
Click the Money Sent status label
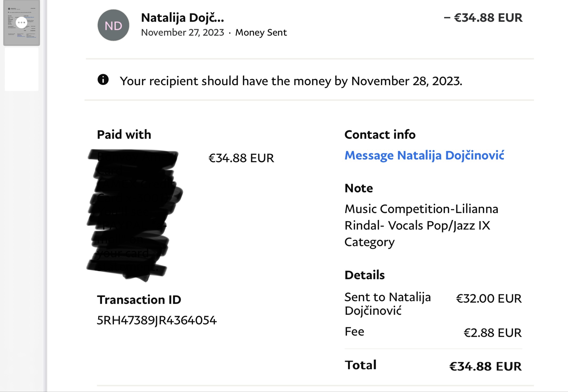click(261, 33)
